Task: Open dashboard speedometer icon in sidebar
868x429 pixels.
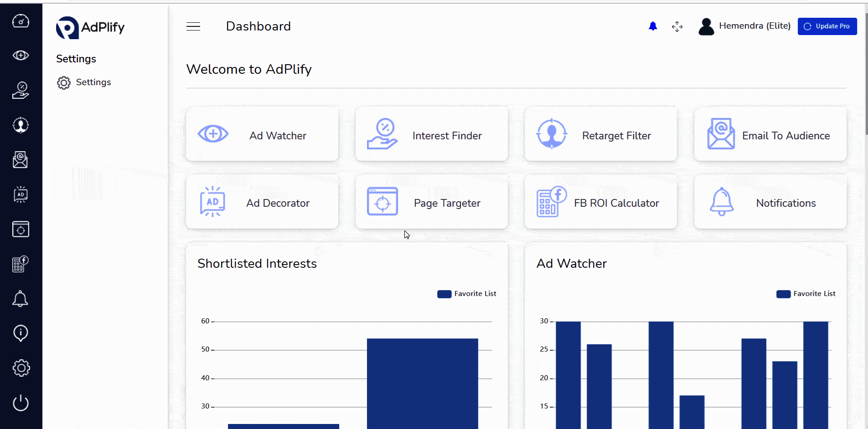Action: pyautogui.click(x=21, y=21)
